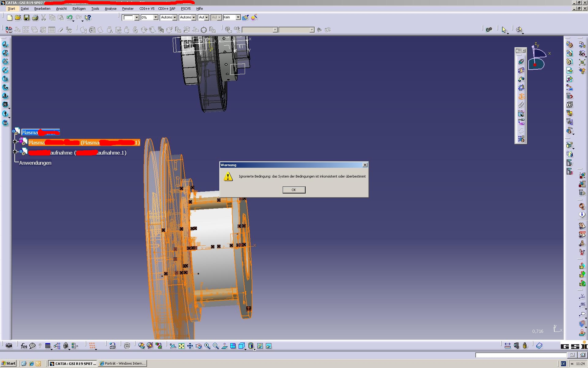Click the Open folder icon
Image resolution: width=588 pixels, height=368 pixels.
(x=18, y=17)
